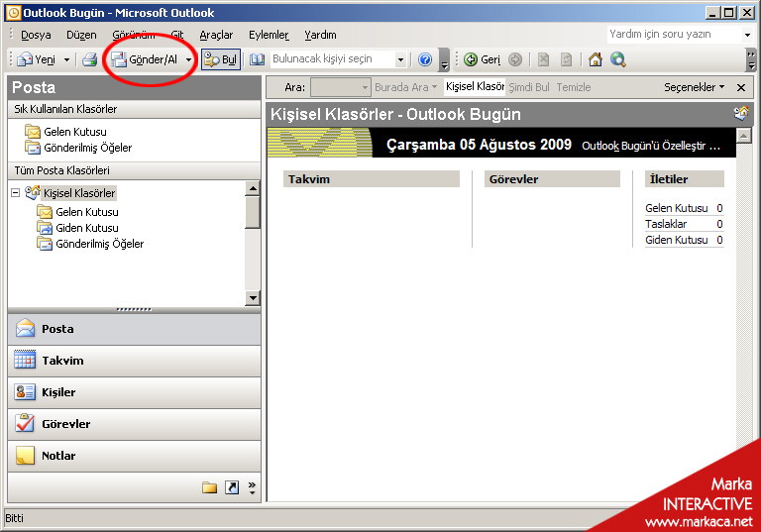Open the Configure buttons chevron in navigation bar
Screen dimensions: 761x532
tap(252, 487)
